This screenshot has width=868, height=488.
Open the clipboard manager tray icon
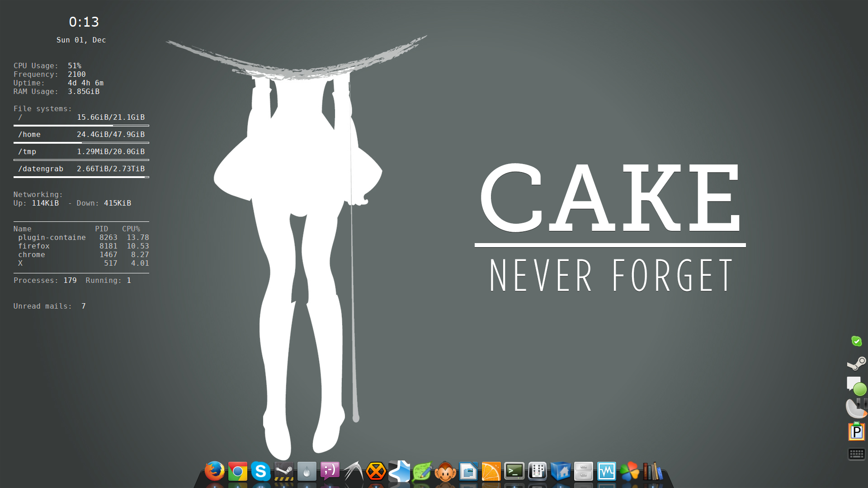click(856, 432)
